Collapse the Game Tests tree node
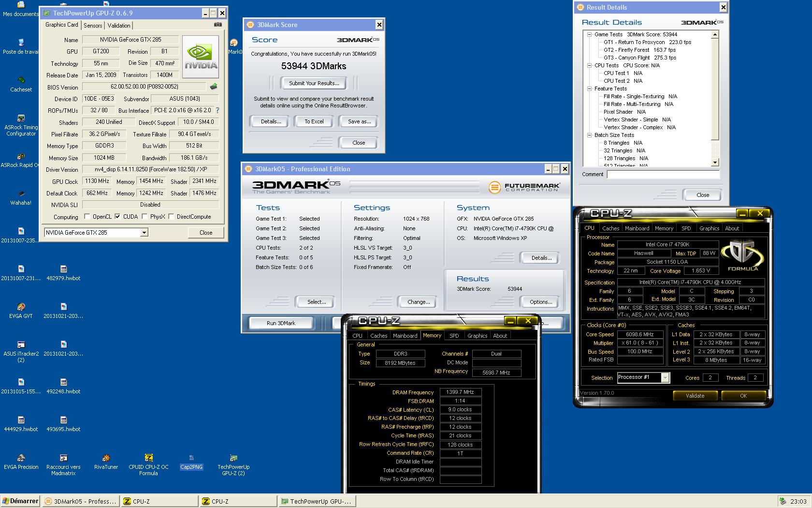Image resolution: width=812 pixels, height=508 pixels. point(589,34)
